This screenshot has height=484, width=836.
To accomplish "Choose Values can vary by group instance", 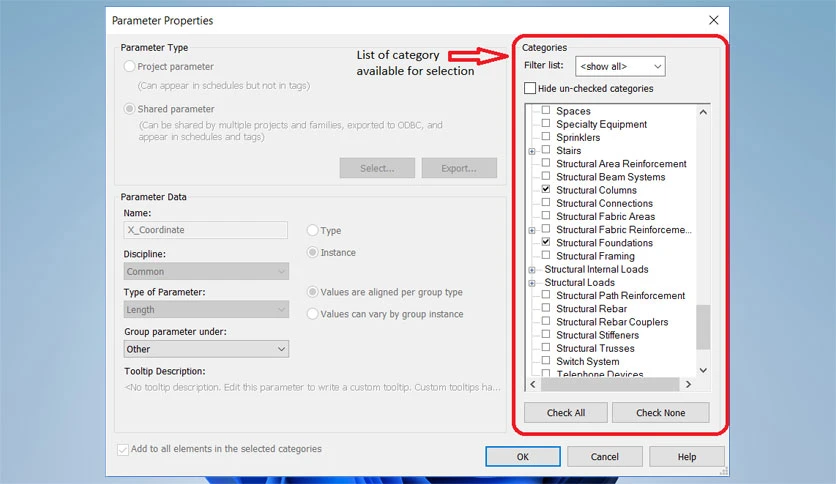I will pyautogui.click(x=312, y=314).
